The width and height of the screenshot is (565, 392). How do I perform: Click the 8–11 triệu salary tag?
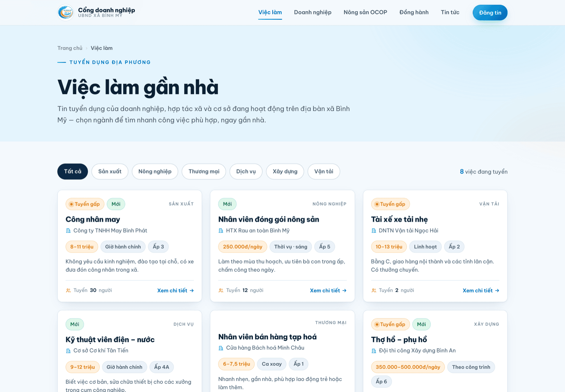pos(82,247)
